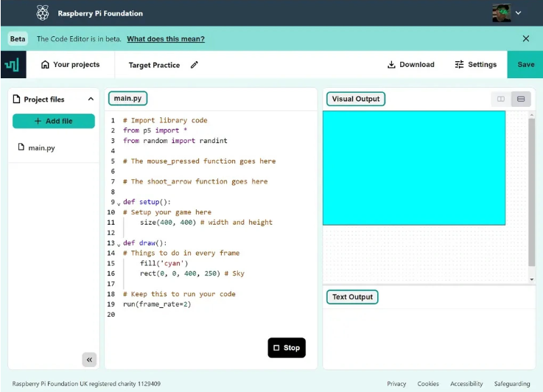Open the account dropdown arrow
The image size is (543, 392).
click(x=518, y=13)
